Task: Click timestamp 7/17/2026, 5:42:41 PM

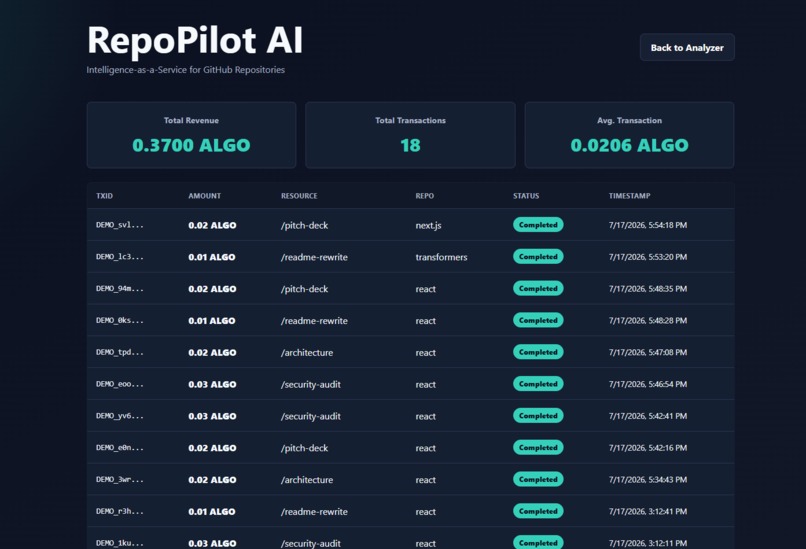Action: 648,416
